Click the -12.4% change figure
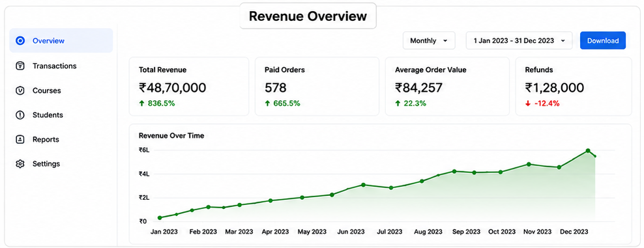This screenshot has height=248, width=644. coord(547,103)
